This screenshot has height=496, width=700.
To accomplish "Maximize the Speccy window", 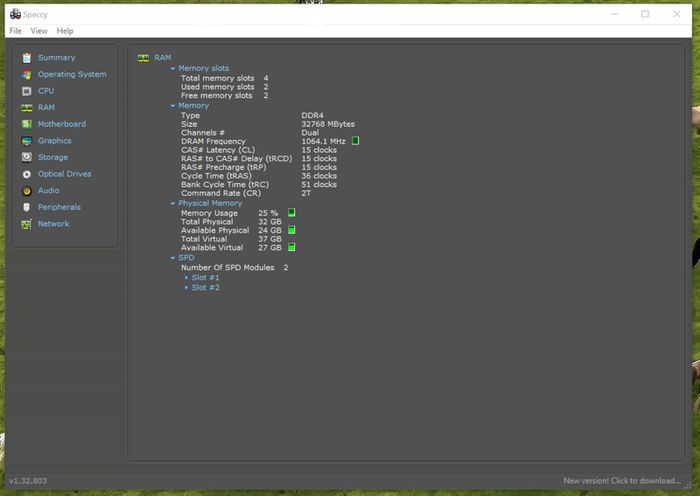I will tap(645, 14).
